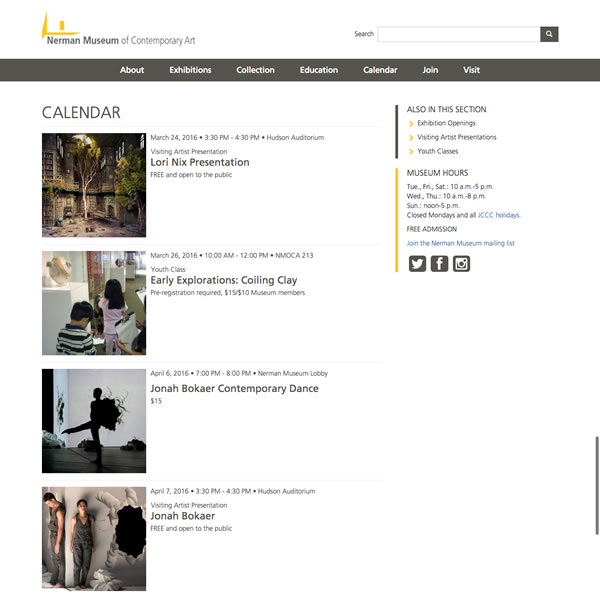The image size is (600, 609).
Task: Click 'April 6, 2016' event date line
Action: [x=239, y=373]
